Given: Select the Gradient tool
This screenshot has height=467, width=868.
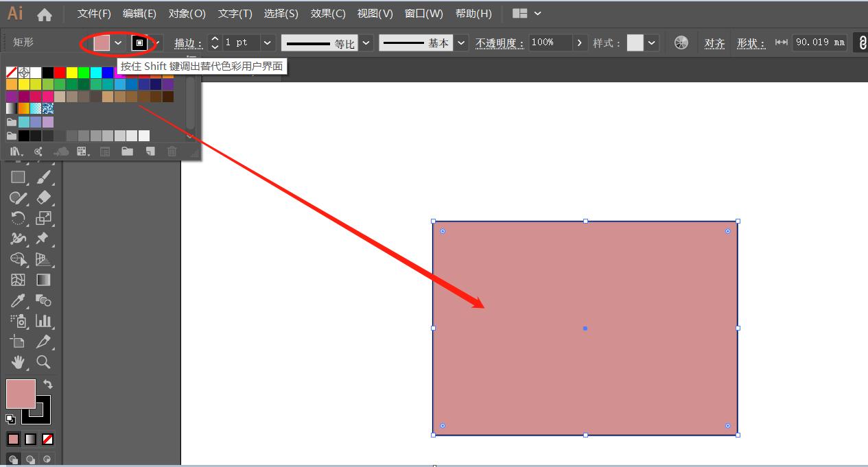Looking at the screenshot, I should click(43, 280).
